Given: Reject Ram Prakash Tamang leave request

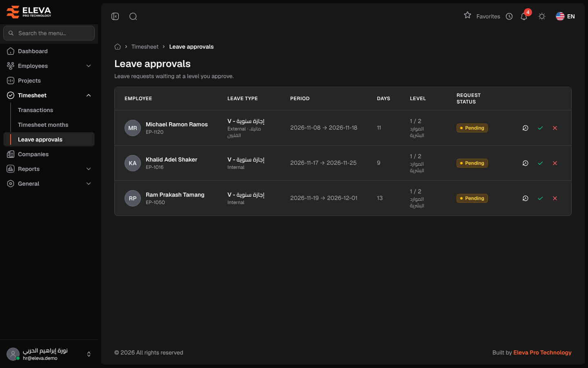Looking at the screenshot, I should [555, 198].
